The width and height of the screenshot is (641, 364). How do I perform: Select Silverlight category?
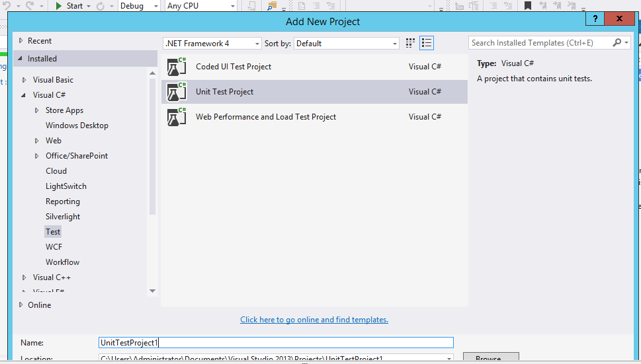63,217
